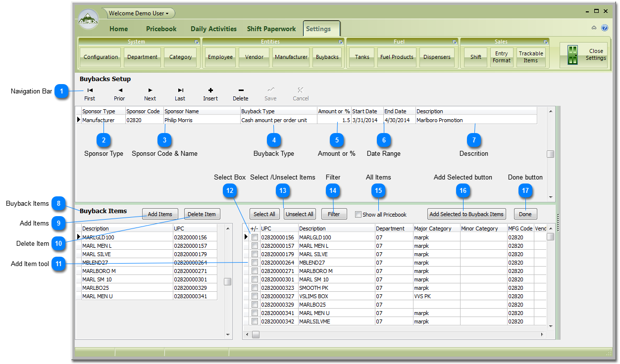The height and width of the screenshot is (364, 620).
Task: Switch to the Pricebook tab
Action: pos(161,29)
